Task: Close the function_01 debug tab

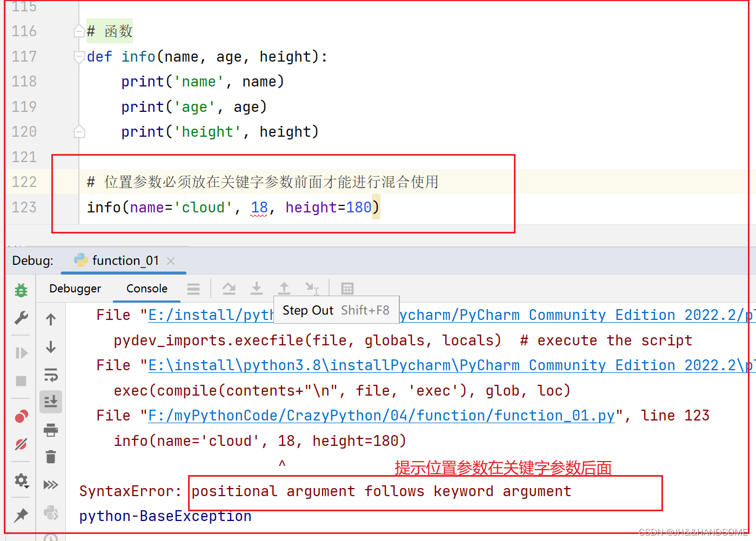Action: [x=171, y=261]
